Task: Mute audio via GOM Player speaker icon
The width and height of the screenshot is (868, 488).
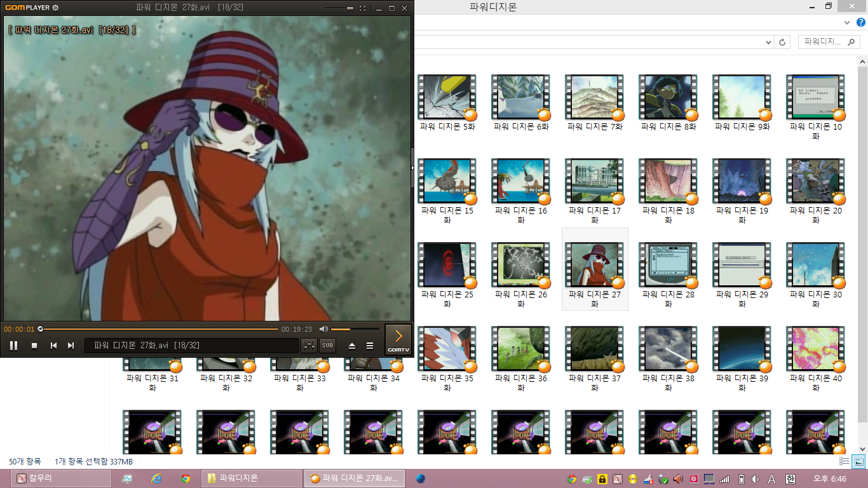Action: 323,329
